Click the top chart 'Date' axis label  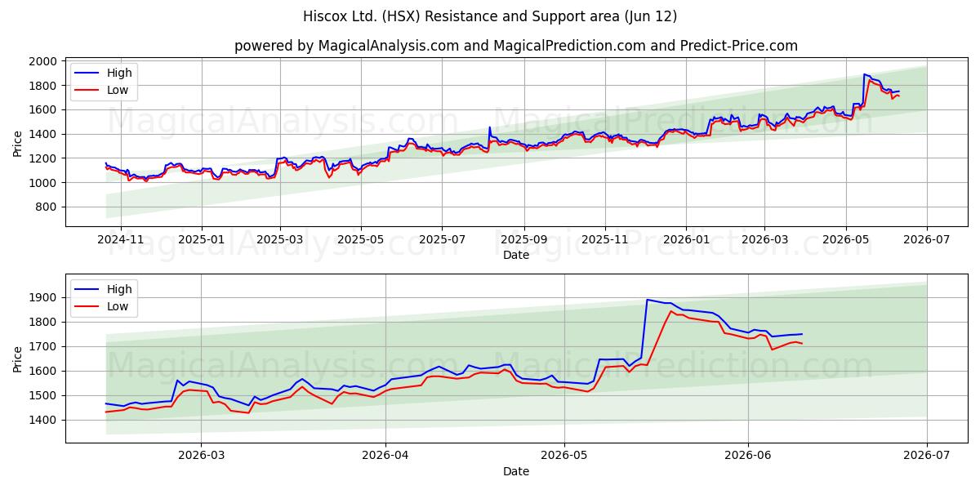coord(516,255)
